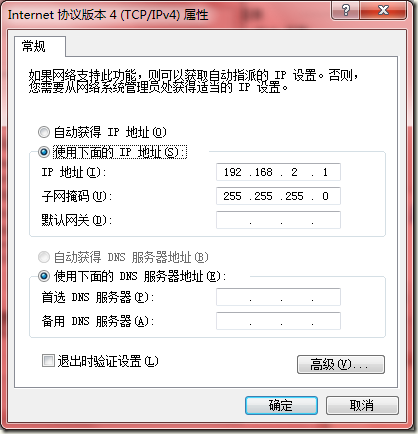Confirm with the 确定 button
The height and width of the screenshot is (434, 418).
(x=281, y=405)
